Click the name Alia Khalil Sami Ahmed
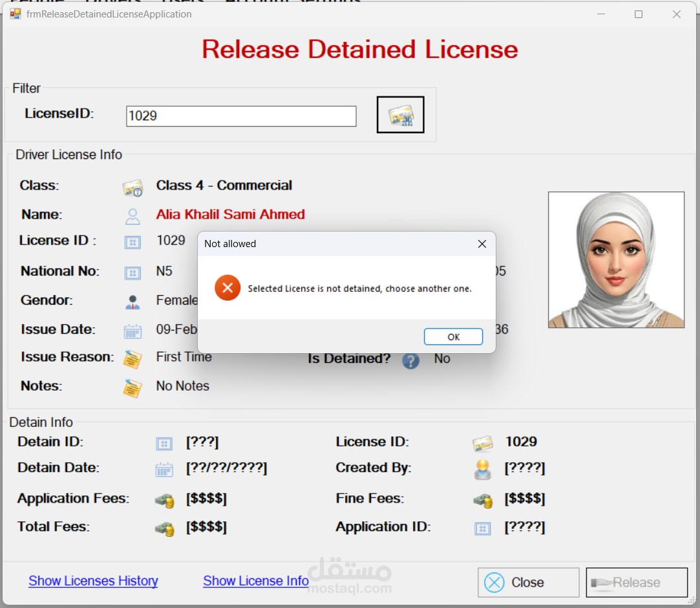The image size is (700, 608). pyautogui.click(x=230, y=215)
